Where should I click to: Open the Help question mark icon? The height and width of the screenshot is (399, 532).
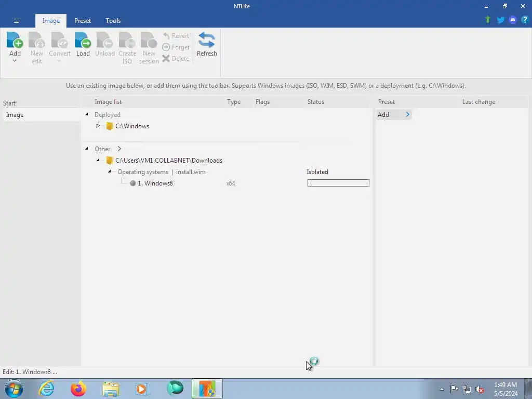point(525,20)
